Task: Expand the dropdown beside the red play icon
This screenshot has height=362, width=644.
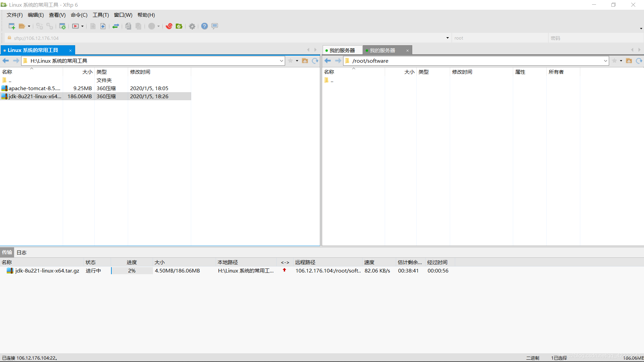Action: [x=83, y=26]
